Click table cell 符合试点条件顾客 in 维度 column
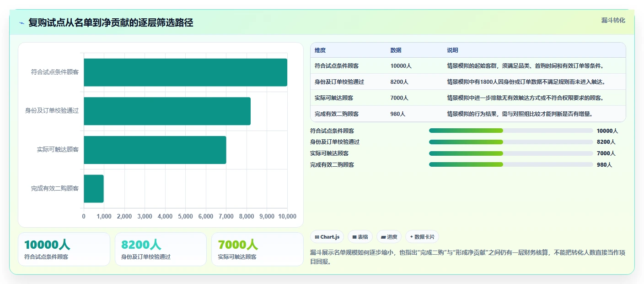The height and width of the screenshot is (284, 644). 337,66
